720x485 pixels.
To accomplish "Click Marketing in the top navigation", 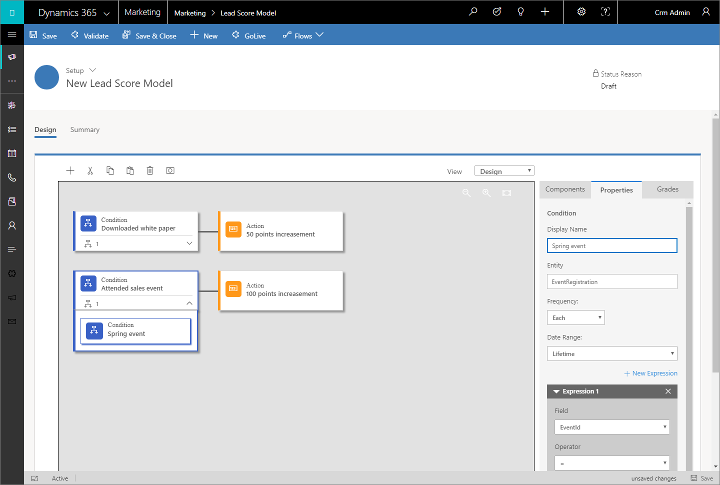I will tap(142, 12).
